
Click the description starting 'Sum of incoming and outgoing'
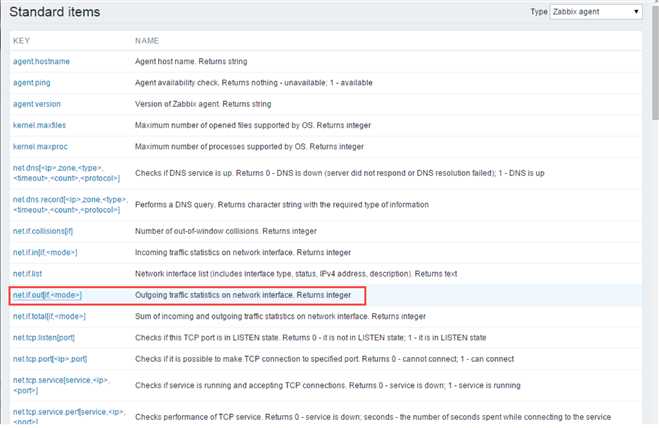coord(280,317)
